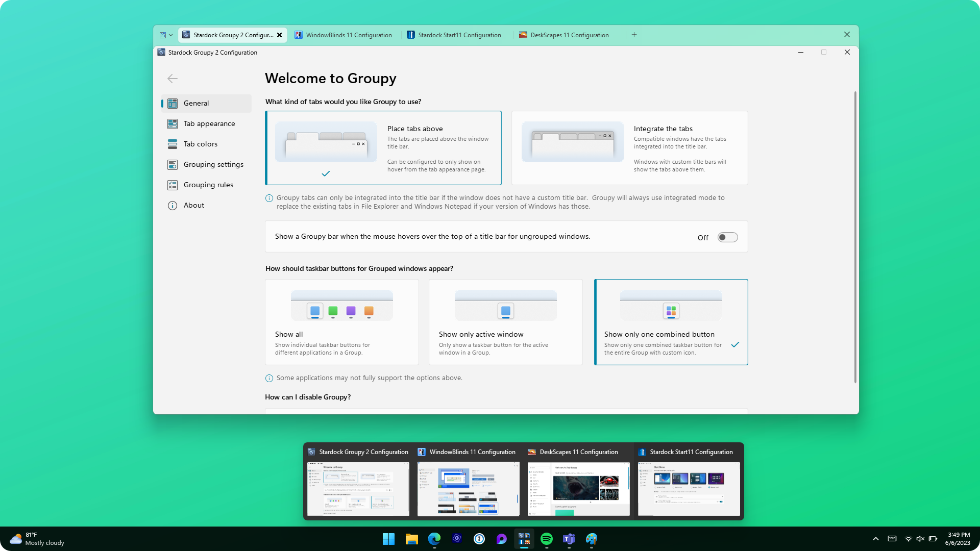
Task: Open the Spotify taskbar icon
Action: 546,539
